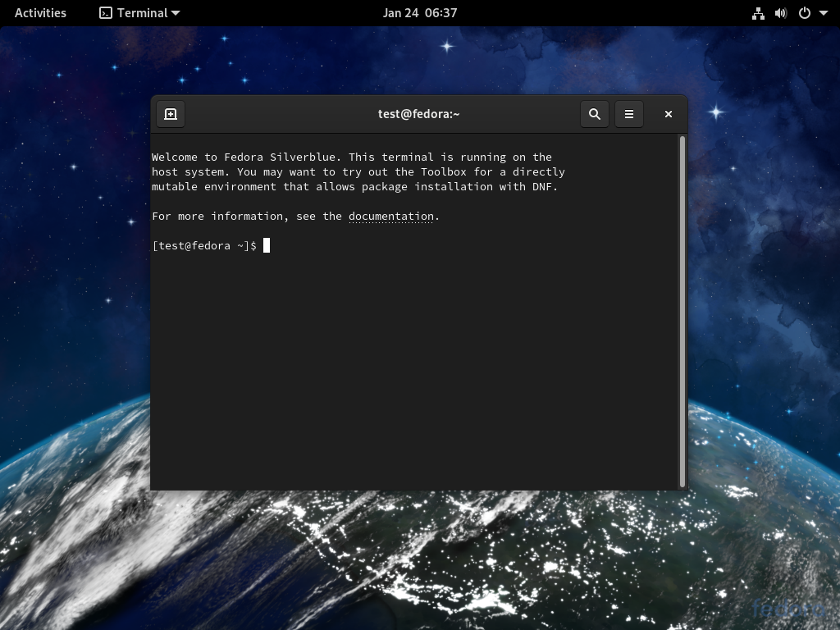840x630 pixels.
Task: Click the power icon in top bar
Action: pyautogui.click(x=805, y=13)
